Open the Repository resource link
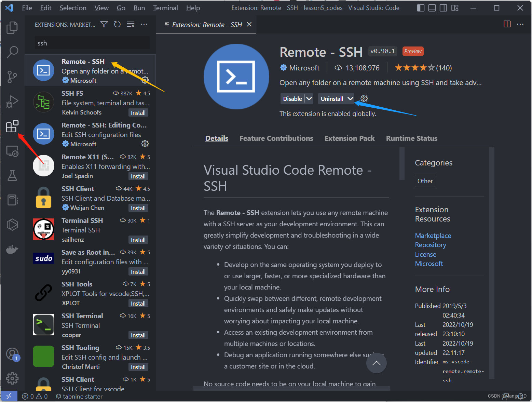Viewport: 532px width, 402px height. (x=431, y=245)
